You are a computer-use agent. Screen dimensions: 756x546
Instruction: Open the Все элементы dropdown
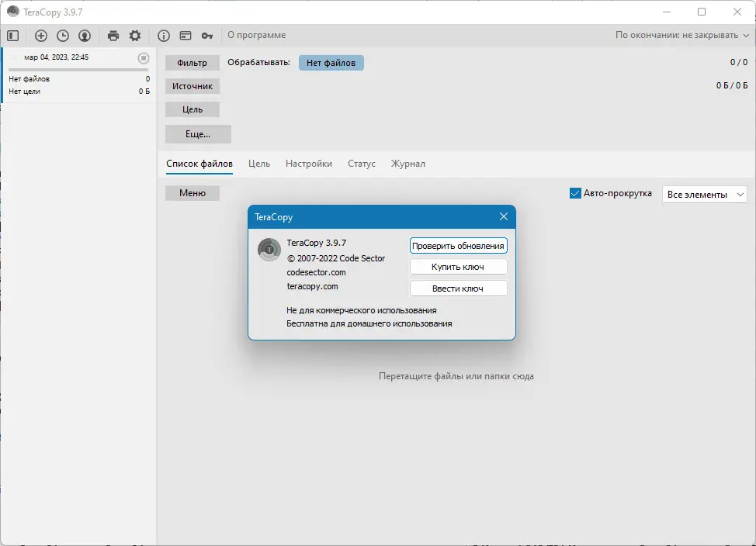click(705, 195)
